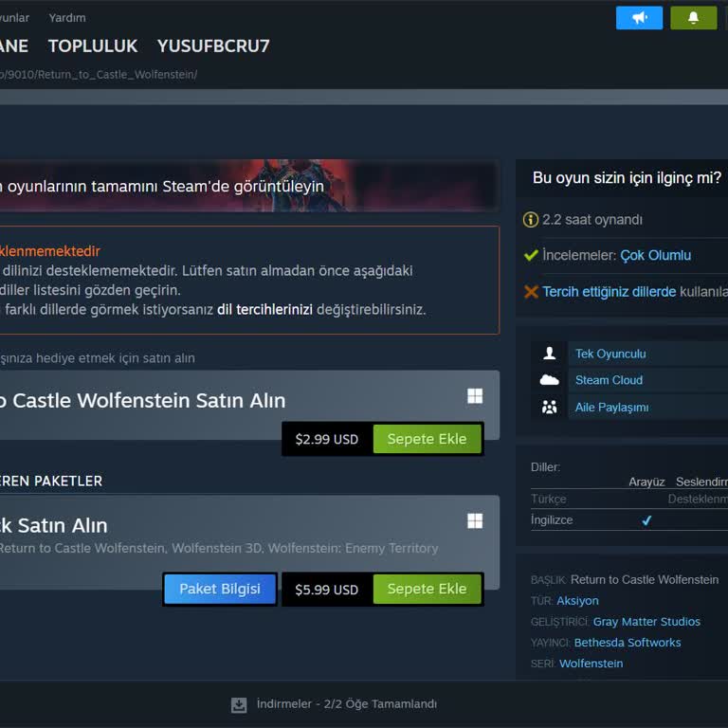This screenshot has height=728, width=728.
Task: Open the Çok Olumlu reviews link
Action: pos(655,255)
